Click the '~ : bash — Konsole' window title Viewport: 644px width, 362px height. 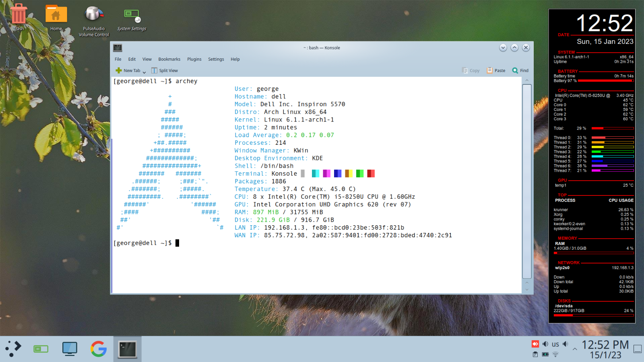pyautogui.click(x=322, y=47)
